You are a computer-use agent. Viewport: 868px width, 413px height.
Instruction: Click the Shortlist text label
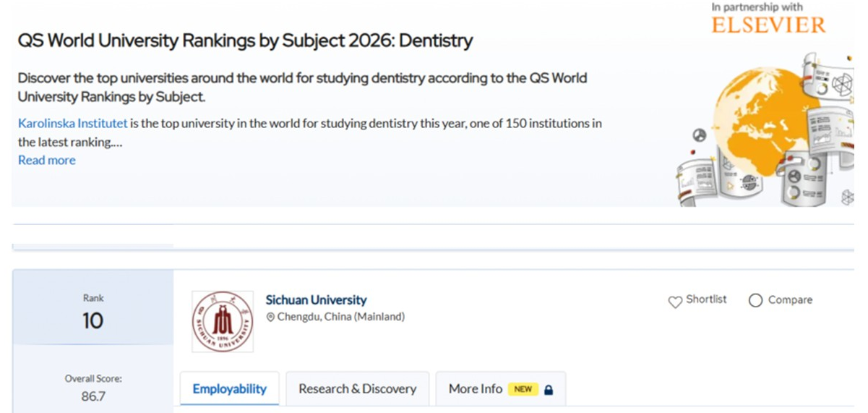coord(706,299)
